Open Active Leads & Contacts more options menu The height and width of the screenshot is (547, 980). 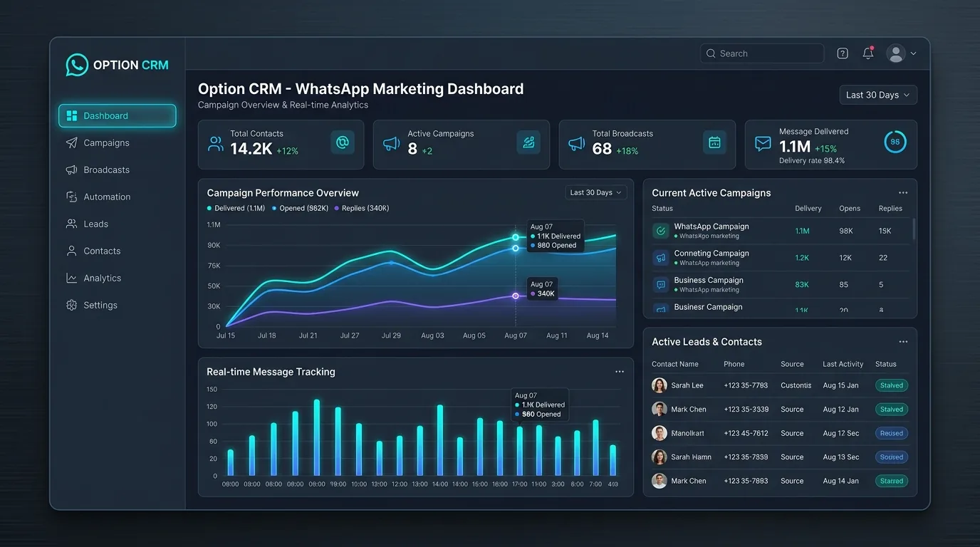coord(903,342)
